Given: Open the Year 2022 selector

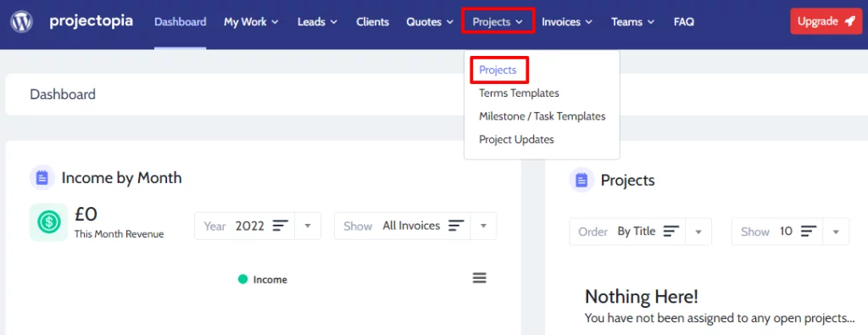Looking at the screenshot, I should pyautogui.click(x=245, y=226).
